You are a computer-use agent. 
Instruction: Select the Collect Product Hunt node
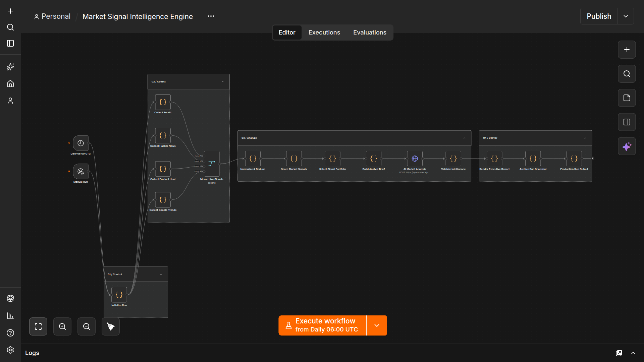click(x=163, y=169)
